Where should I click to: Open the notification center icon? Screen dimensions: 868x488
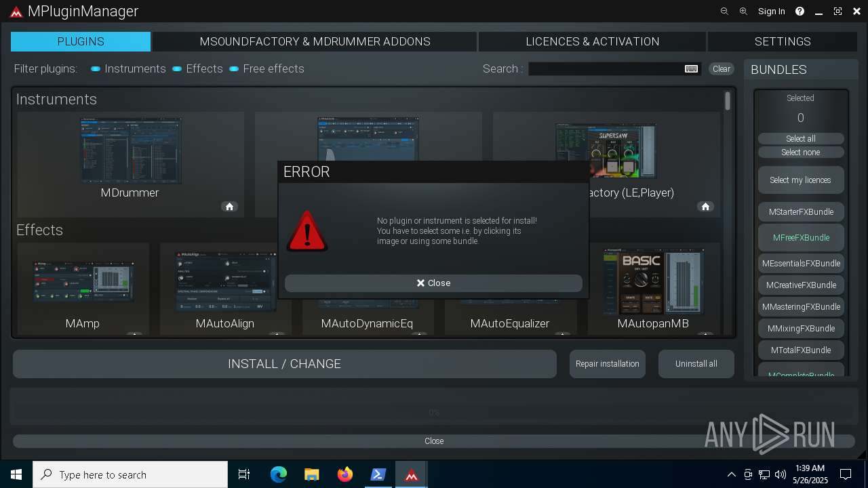[846, 474]
